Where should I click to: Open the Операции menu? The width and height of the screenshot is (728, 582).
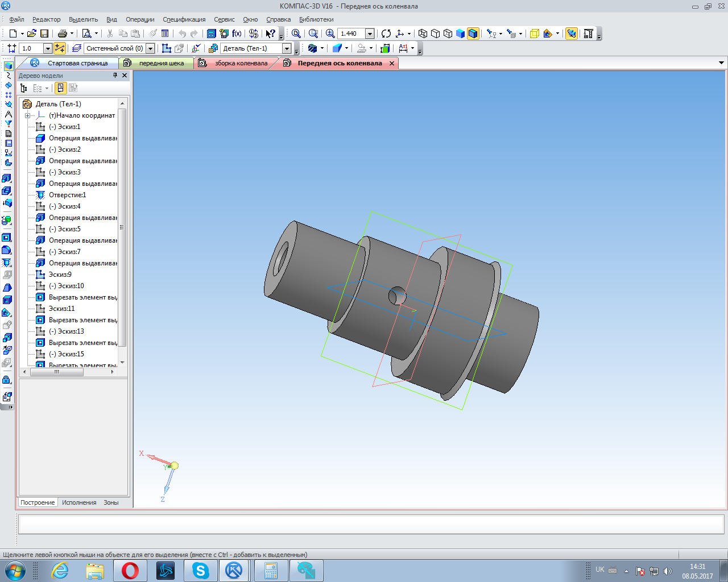(140, 19)
